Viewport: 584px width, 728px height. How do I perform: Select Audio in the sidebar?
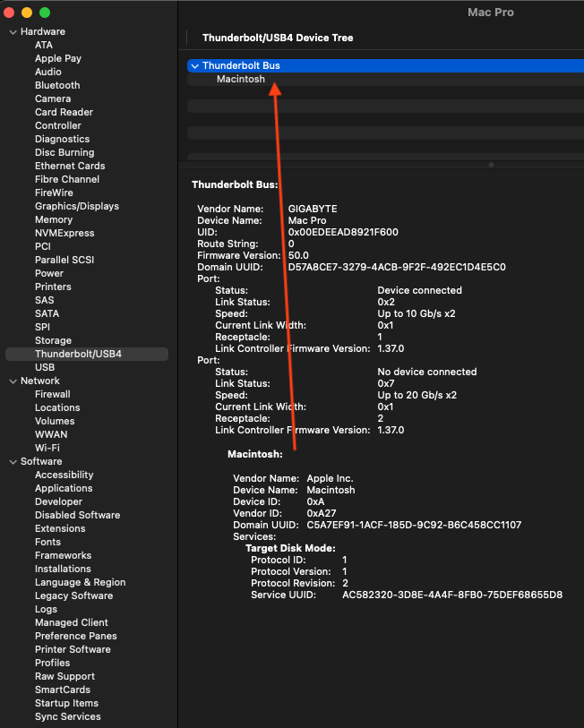click(x=47, y=72)
